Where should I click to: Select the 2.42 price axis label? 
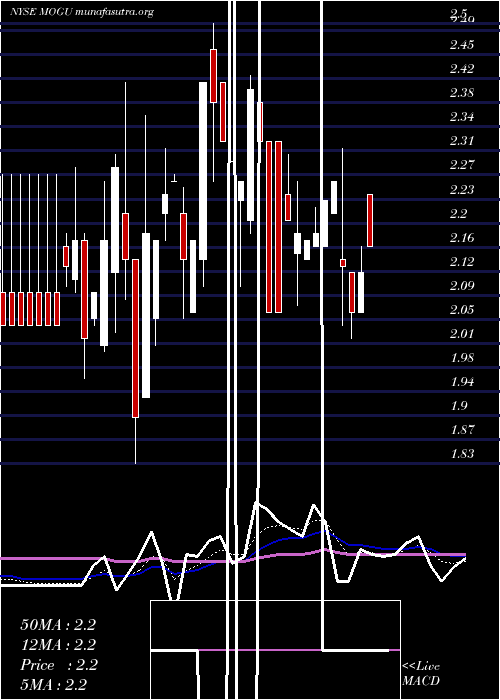coord(462,69)
